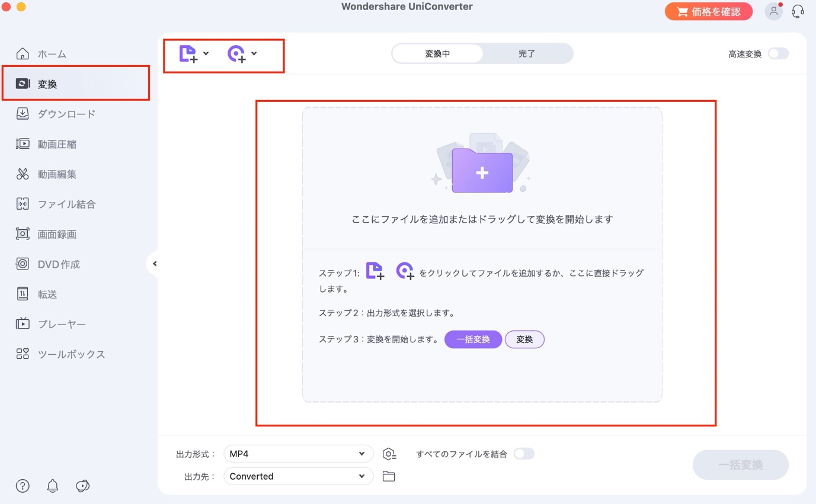Click the ホーム house icon

click(23, 54)
